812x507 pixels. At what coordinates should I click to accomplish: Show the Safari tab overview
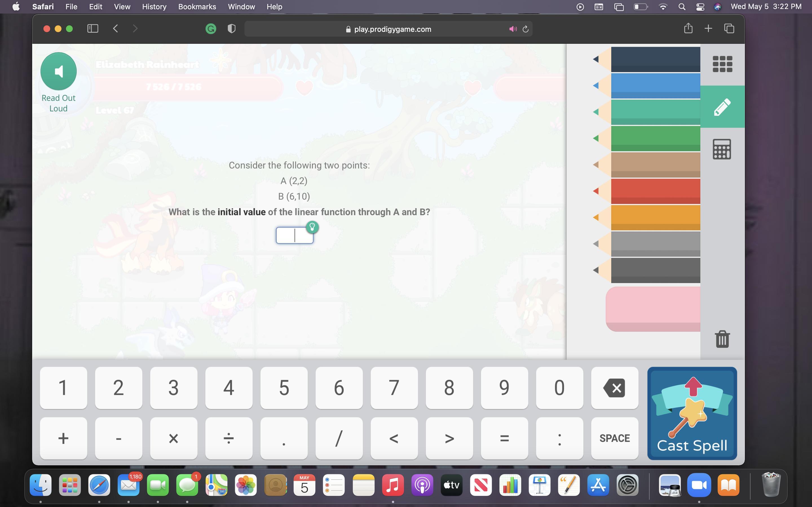tap(729, 28)
